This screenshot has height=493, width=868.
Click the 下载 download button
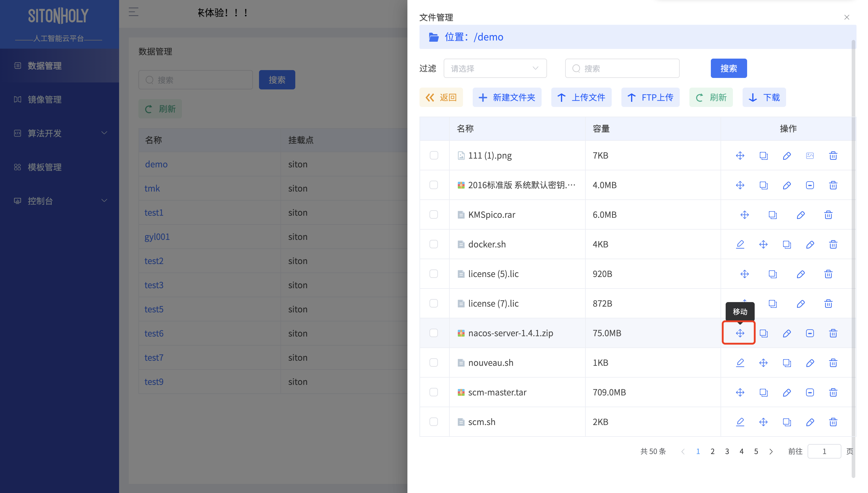764,98
